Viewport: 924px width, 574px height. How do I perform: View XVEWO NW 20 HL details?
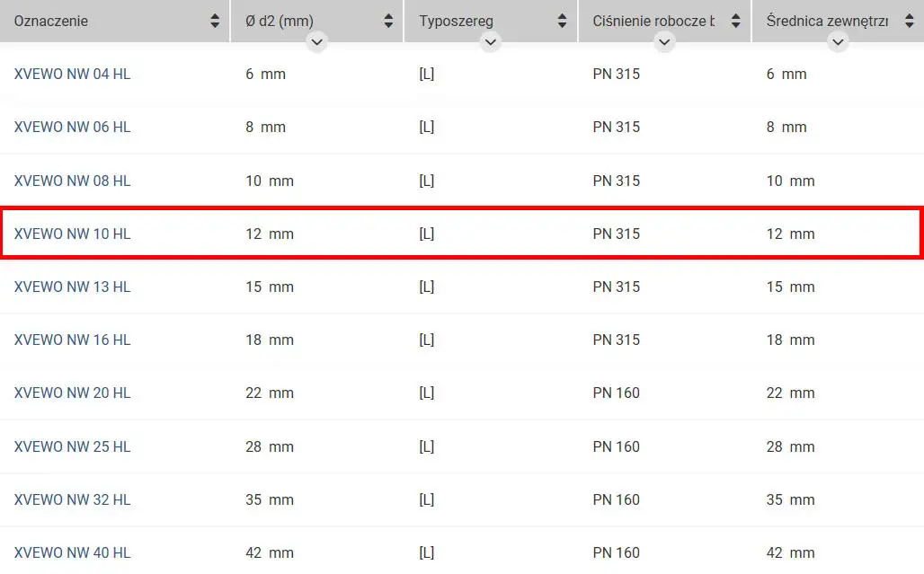point(72,393)
